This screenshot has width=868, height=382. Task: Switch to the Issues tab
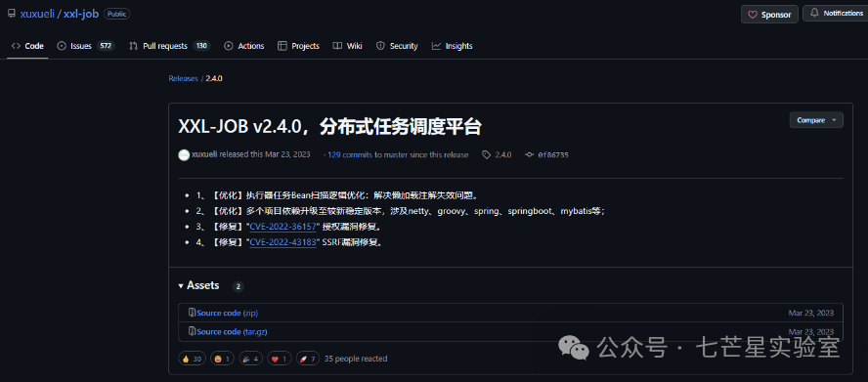[x=86, y=46]
